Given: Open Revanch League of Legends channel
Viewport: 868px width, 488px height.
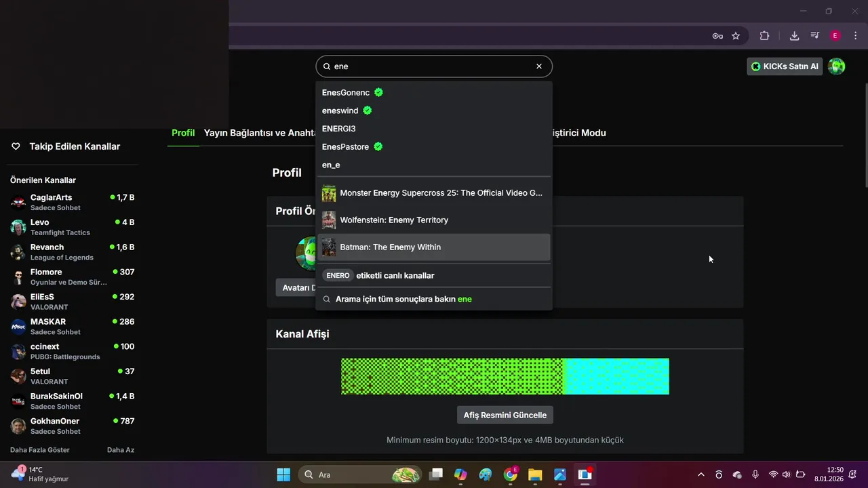Looking at the screenshot, I should click(x=73, y=252).
